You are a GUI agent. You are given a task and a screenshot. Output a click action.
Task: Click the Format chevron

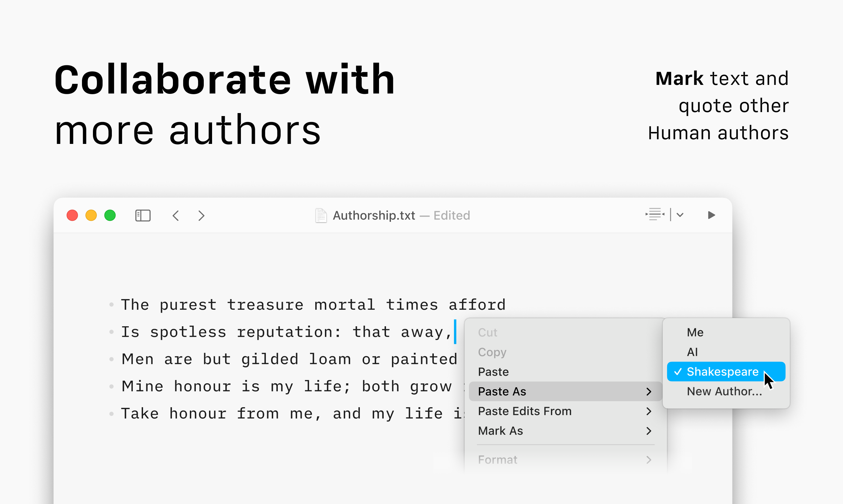[649, 460]
